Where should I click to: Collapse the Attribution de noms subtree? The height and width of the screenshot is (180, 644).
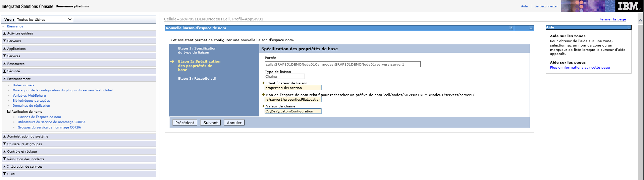pyautogui.click(x=9, y=111)
